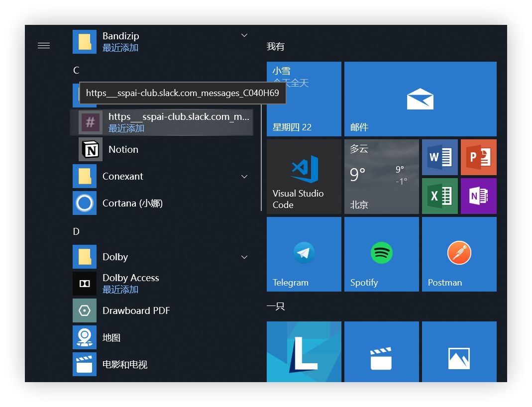
Task: Open the Conexant folder icon
Action: tap(85, 176)
